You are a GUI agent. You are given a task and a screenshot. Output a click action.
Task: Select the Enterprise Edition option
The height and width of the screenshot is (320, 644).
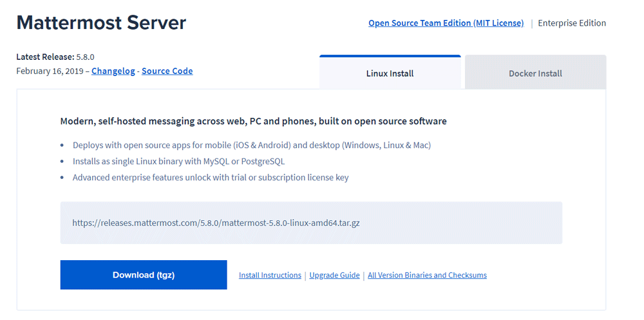coord(572,23)
